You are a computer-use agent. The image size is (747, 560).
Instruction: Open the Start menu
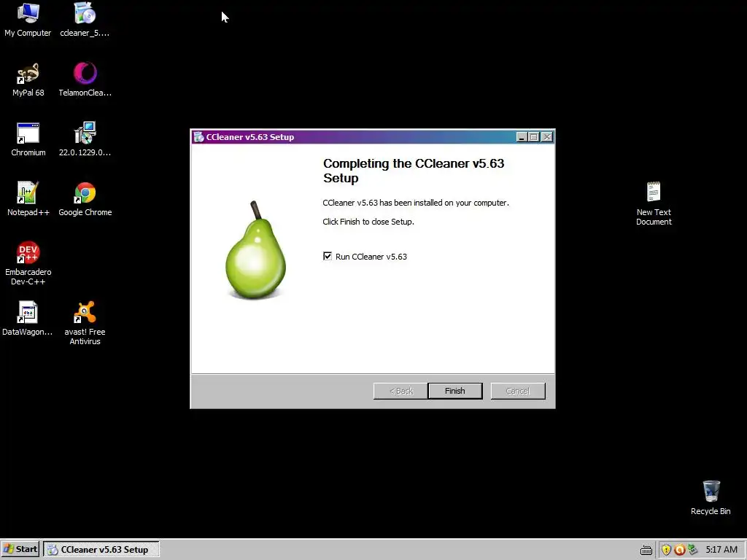point(20,549)
